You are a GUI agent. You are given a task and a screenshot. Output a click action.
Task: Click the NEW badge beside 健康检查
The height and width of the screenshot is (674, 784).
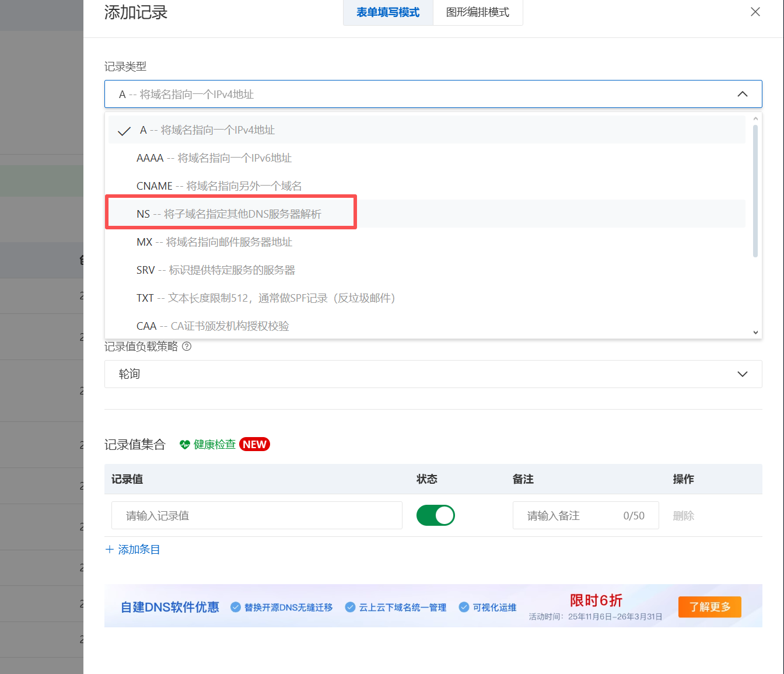(254, 444)
